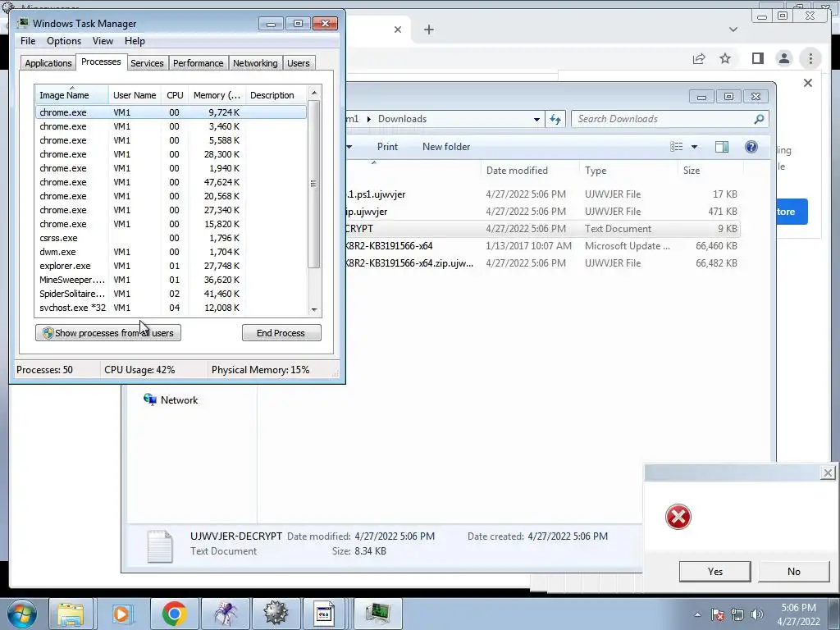
Task: Click the error dialog's red X icon
Action: (678, 517)
